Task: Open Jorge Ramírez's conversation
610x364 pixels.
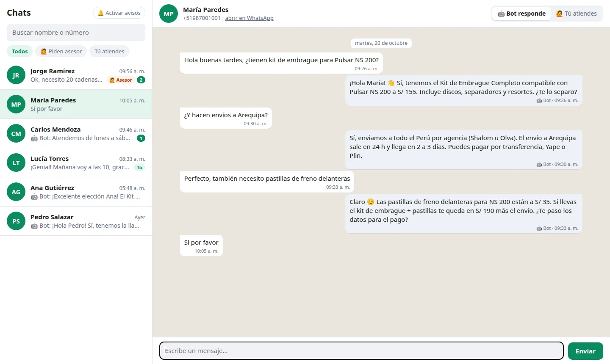Action: pos(76,75)
